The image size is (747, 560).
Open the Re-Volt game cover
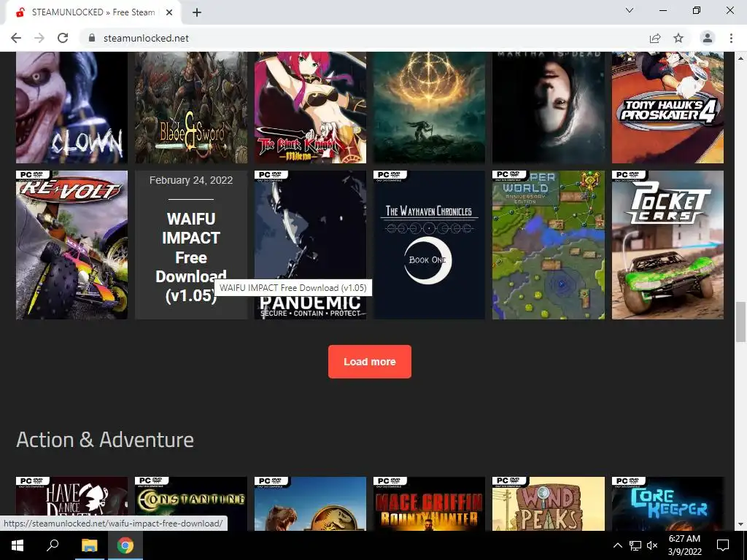click(x=72, y=245)
